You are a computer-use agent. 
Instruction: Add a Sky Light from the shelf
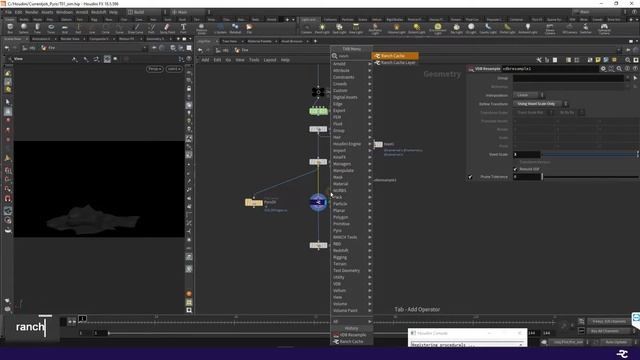[x=456, y=28]
